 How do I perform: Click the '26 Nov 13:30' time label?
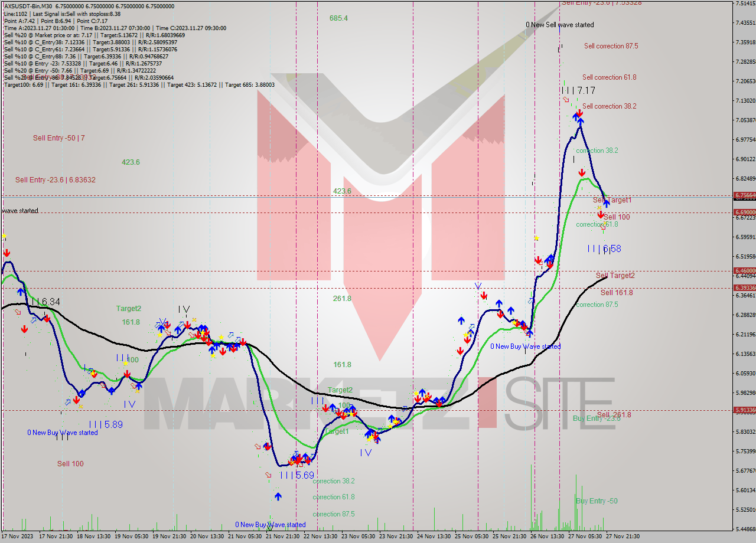click(x=548, y=537)
